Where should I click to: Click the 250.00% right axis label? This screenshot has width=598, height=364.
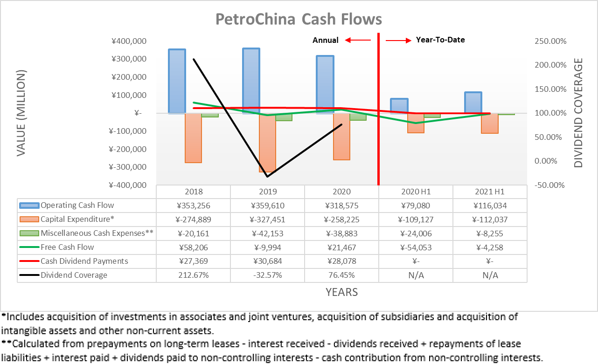coord(550,41)
